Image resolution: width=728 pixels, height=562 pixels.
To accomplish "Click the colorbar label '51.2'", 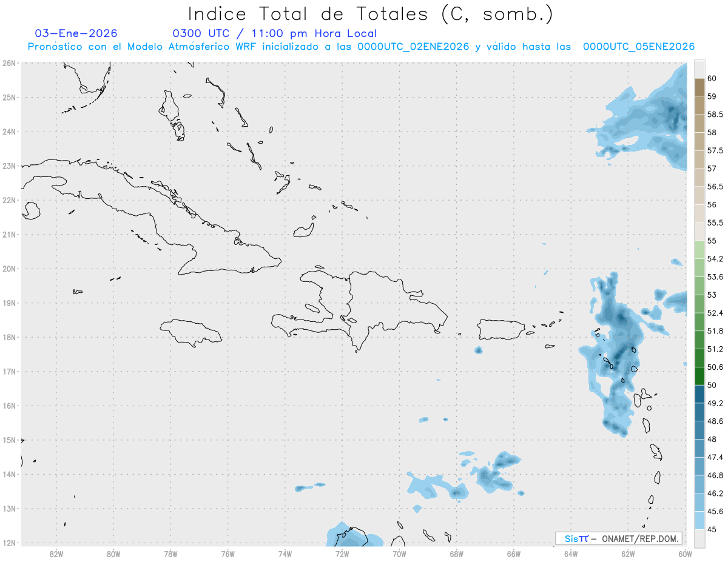I will pos(715,349).
